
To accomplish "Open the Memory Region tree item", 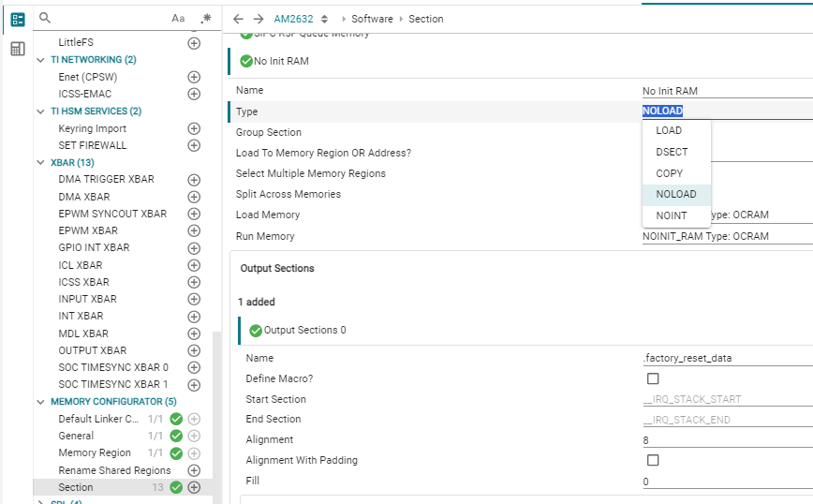I will click(x=95, y=452).
